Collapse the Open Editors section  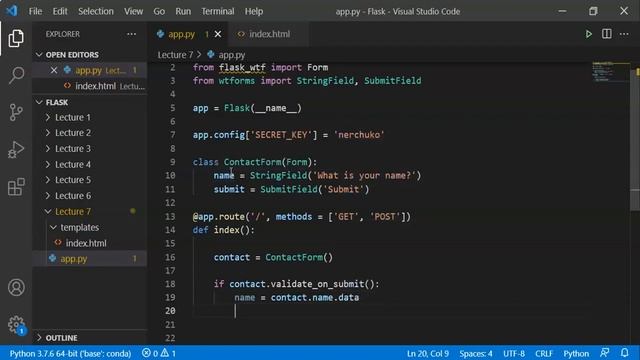coord(39,55)
